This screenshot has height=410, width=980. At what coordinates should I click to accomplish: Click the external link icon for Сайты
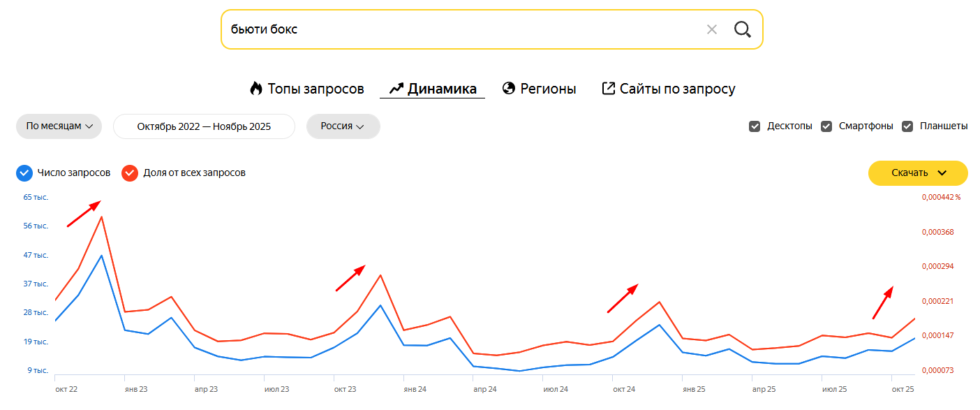click(x=609, y=89)
